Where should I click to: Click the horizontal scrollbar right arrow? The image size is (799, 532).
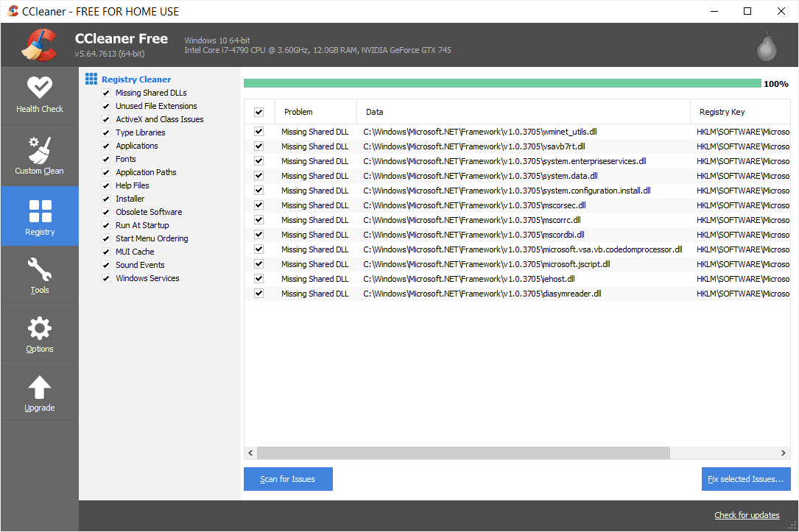pos(784,453)
